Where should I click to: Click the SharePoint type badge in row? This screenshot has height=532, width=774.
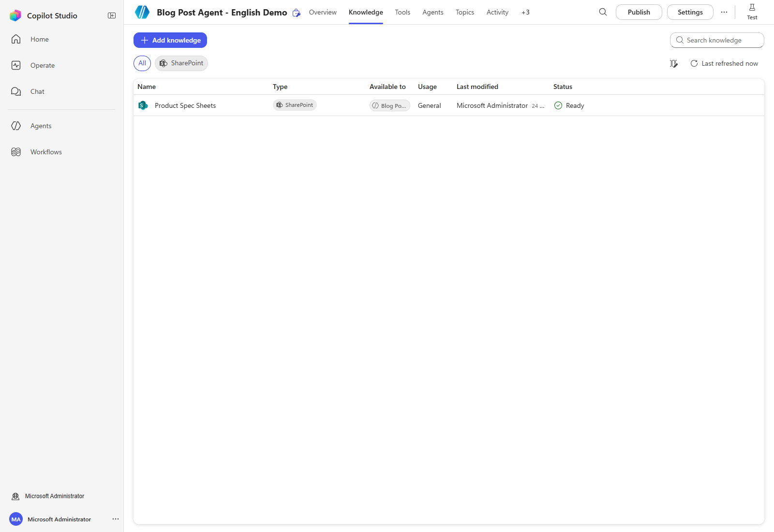[295, 105]
